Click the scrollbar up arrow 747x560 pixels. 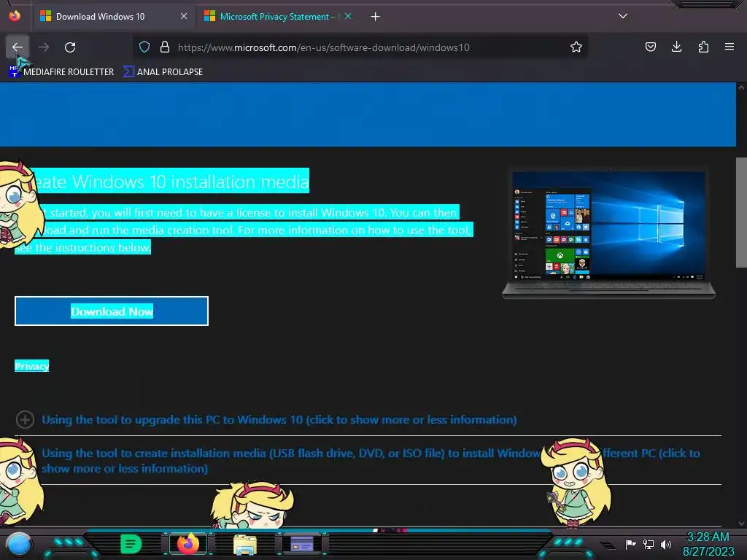click(741, 87)
